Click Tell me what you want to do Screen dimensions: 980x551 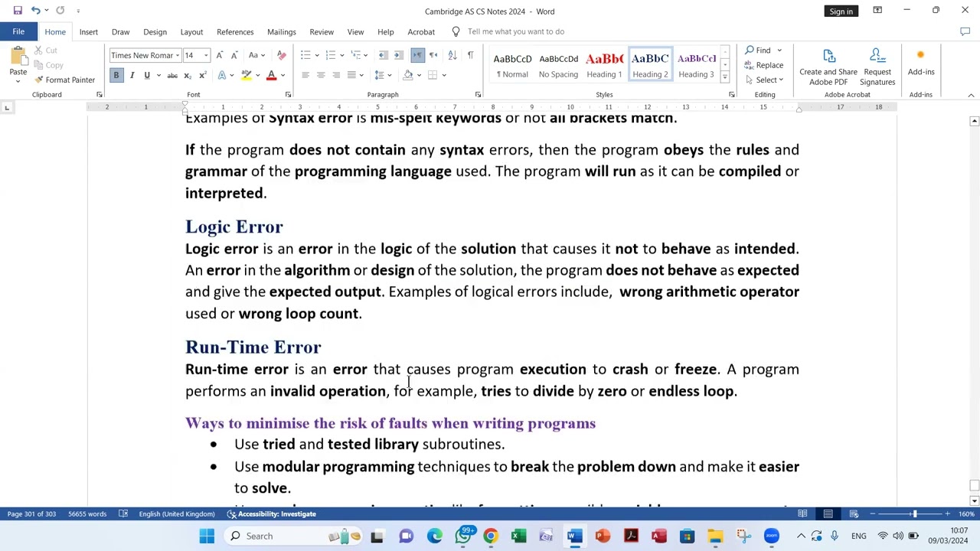pyautogui.click(x=516, y=31)
